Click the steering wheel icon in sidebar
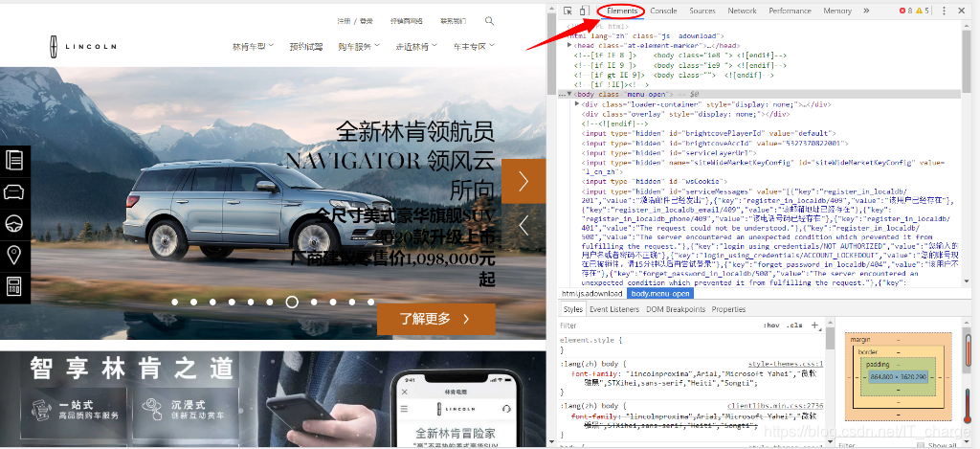The height and width of the screenshot is (449, 980). 13,224
